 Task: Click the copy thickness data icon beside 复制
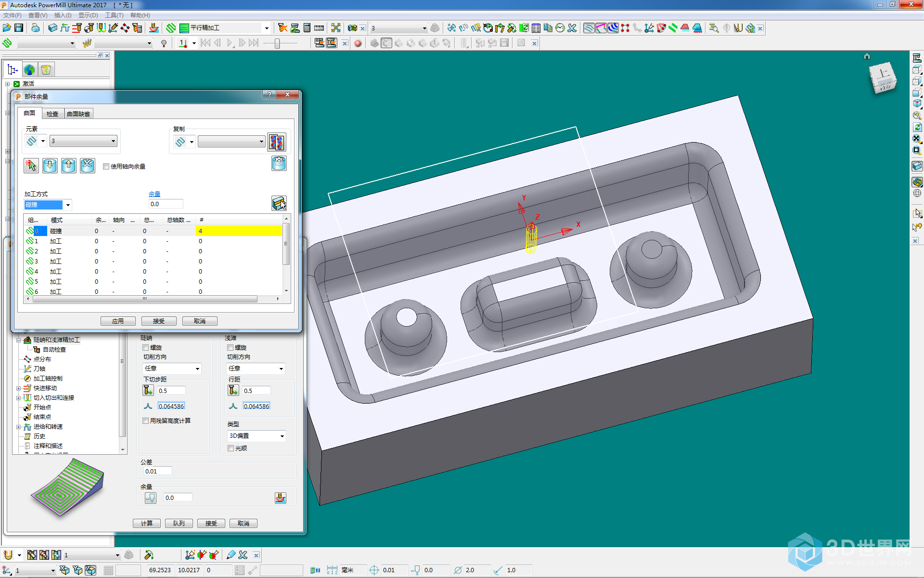(277, 142)
